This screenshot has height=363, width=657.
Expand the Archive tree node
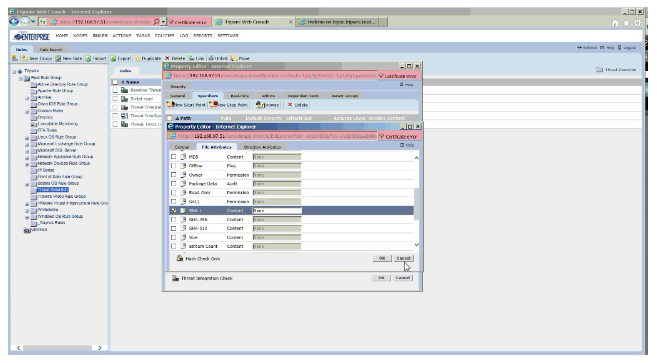click(x=27, y=98)
